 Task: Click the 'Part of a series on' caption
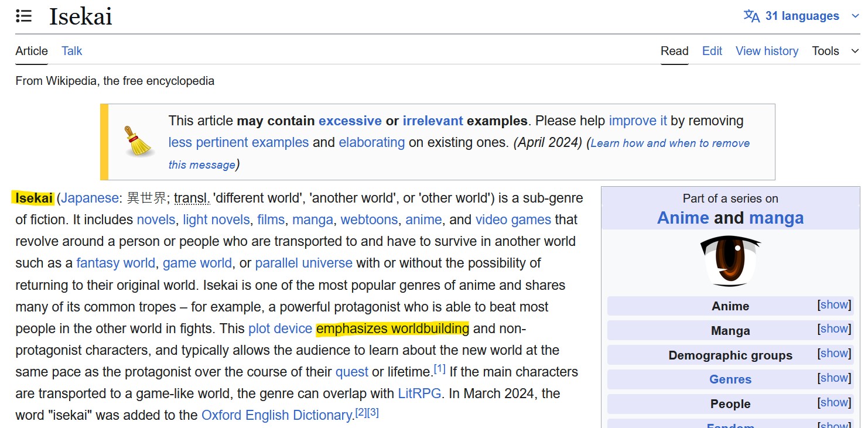pyautogui.click(x=730, y=198)
